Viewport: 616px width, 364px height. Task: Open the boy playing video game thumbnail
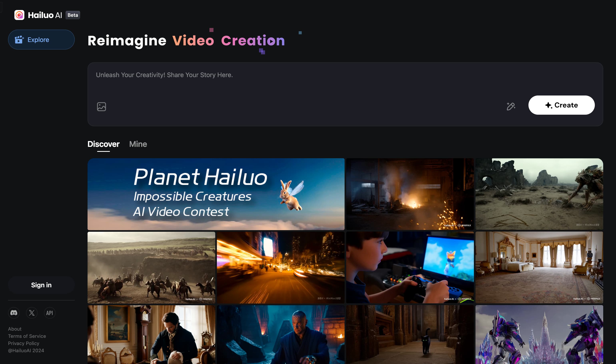(x=410, y=268)
